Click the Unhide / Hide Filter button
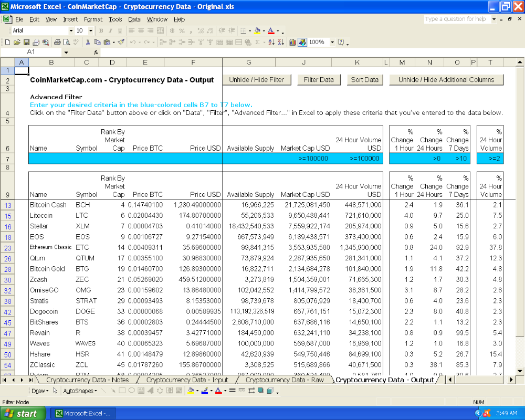Image resolution: width=525 pixels, height=420 pixels. [x=257, y=80]
